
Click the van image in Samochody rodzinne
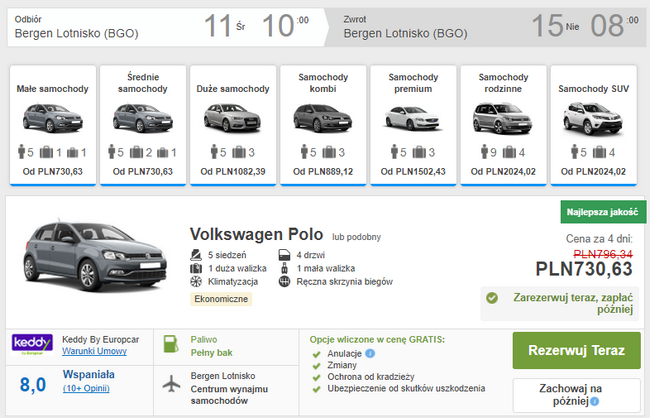[502, 118]
